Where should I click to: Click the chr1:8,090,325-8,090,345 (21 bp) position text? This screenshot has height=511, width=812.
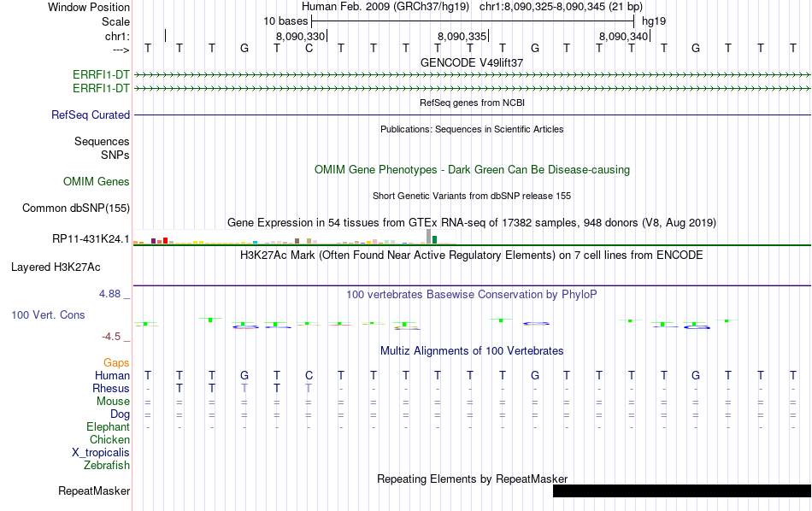point(561,7)
